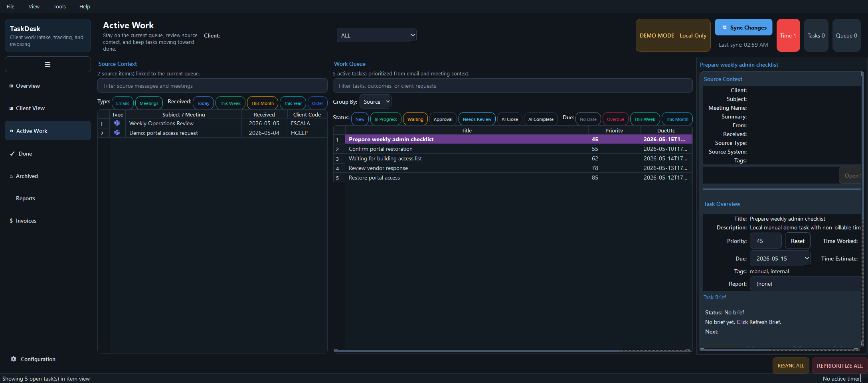Click the REPRIORITIZE ALL button

[839, 365]
